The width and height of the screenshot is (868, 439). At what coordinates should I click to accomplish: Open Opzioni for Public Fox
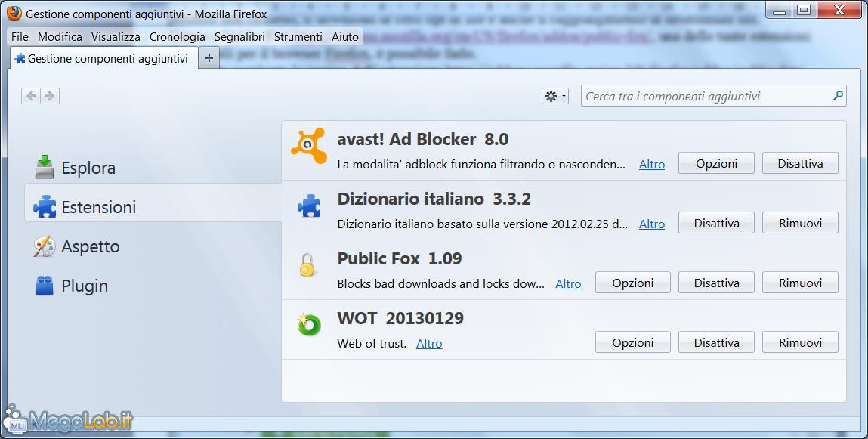(633, 283)
